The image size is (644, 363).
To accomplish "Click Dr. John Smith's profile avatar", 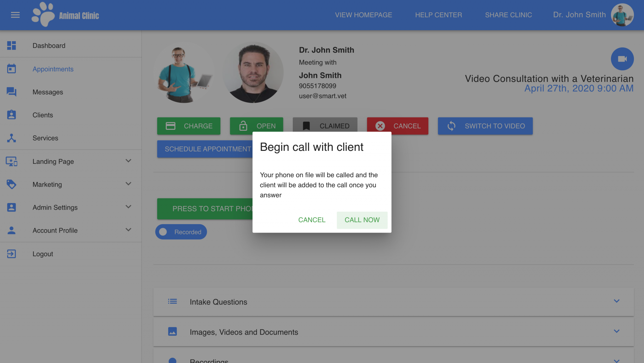I will [x=622, y=14].
